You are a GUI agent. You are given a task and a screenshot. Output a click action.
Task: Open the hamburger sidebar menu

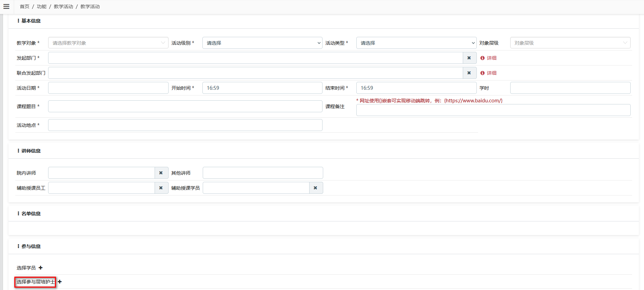pyautogui.click(x=6, y=6)
